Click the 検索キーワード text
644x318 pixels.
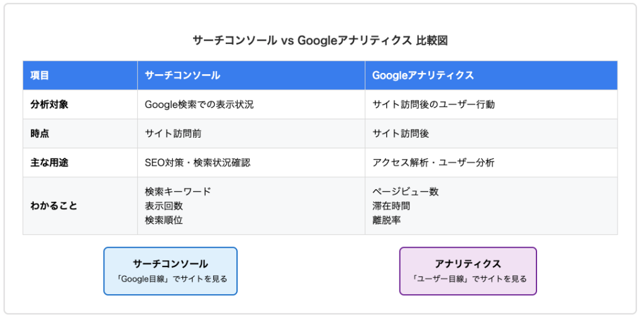coord(178,192)
